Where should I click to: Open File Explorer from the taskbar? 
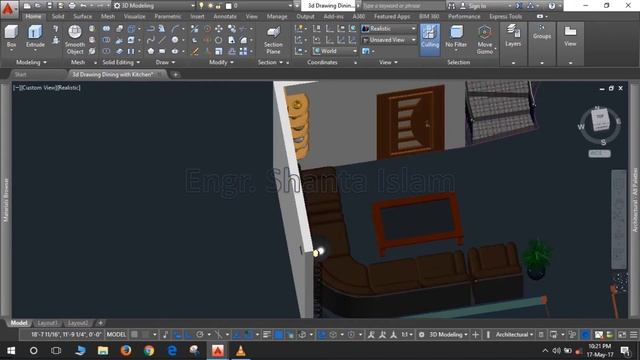click(x=103, y=351)
